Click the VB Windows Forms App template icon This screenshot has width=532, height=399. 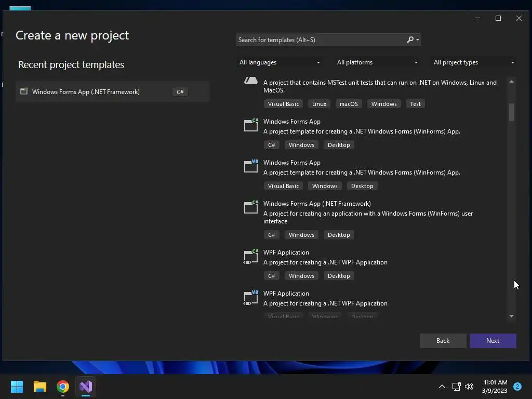coord(251,166)
